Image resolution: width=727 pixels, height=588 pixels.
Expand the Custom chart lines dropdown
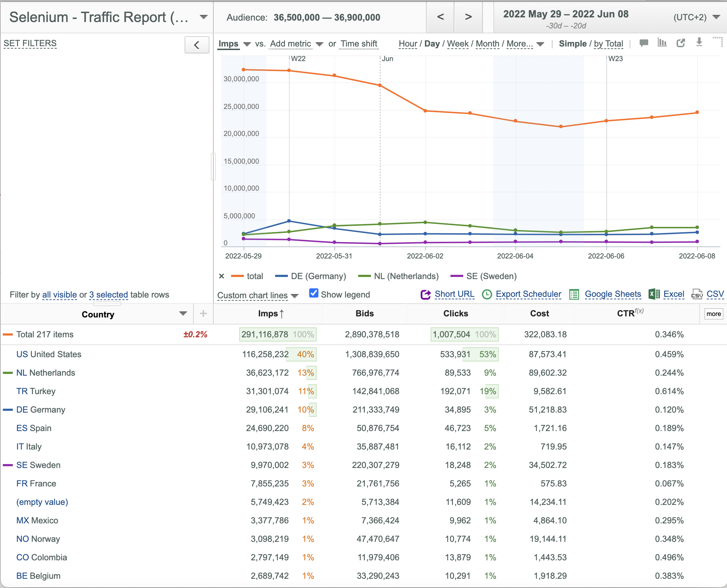coord(258,295)
